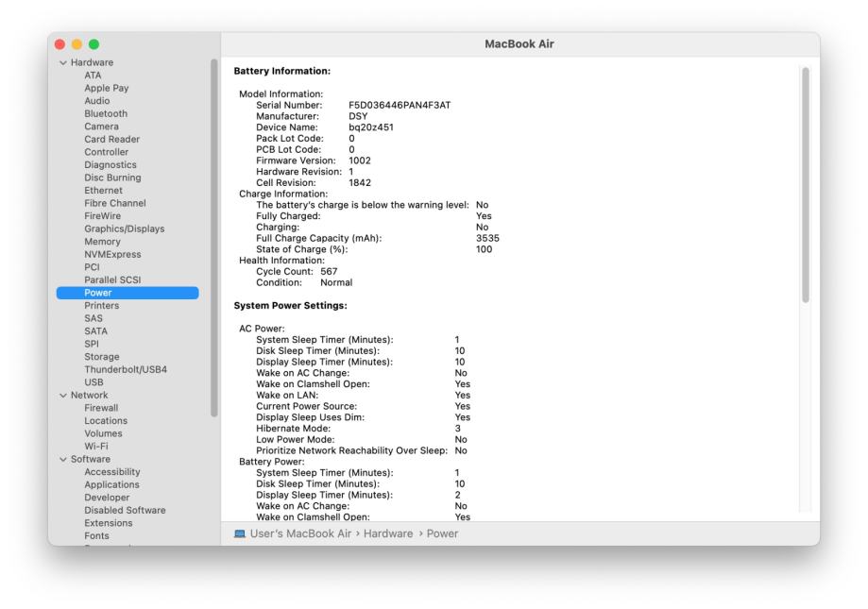Open Locations under Network
868x609 pixels.
(x=106, y=420)
